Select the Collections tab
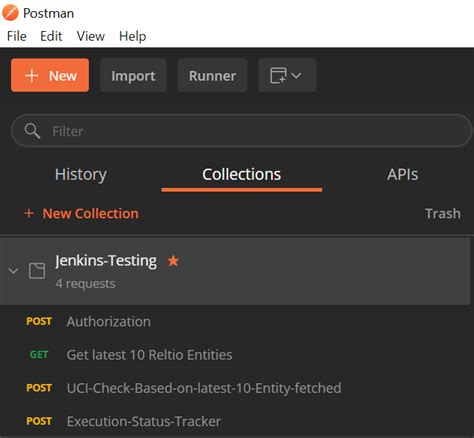The height and width of the screenshot is (438, 474). click(242, 174)
